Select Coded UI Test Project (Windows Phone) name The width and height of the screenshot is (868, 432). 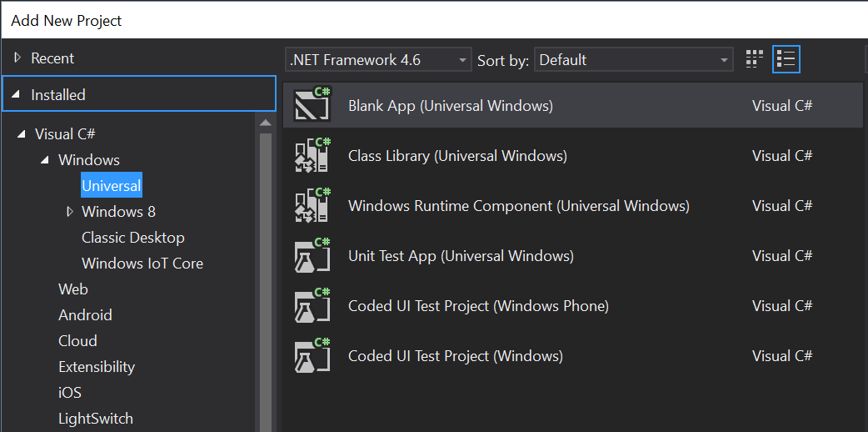tap(478, 305)
